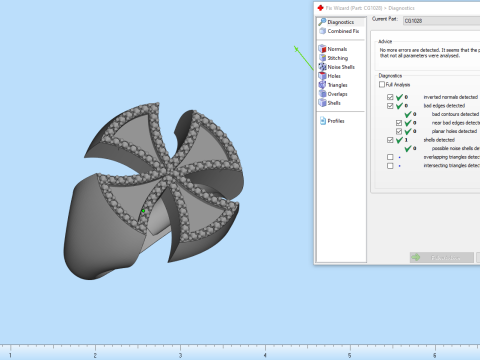
Task: Toggle the bad edges detected checkbox
Action: coord(390,106)
